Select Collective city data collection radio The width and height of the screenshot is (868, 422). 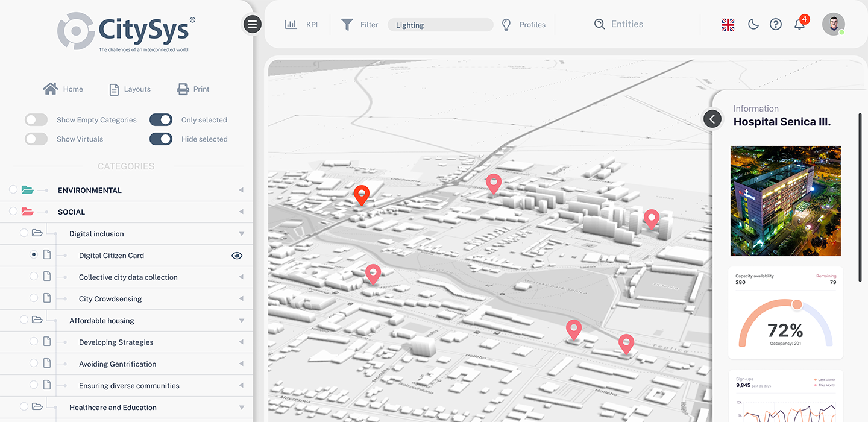(34, 277)
